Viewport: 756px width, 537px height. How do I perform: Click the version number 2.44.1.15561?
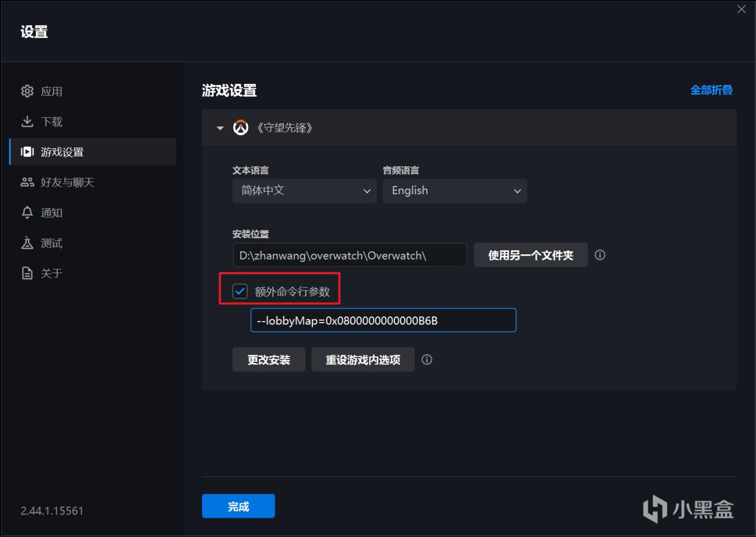pyautogui.click(x=52, y=510)
